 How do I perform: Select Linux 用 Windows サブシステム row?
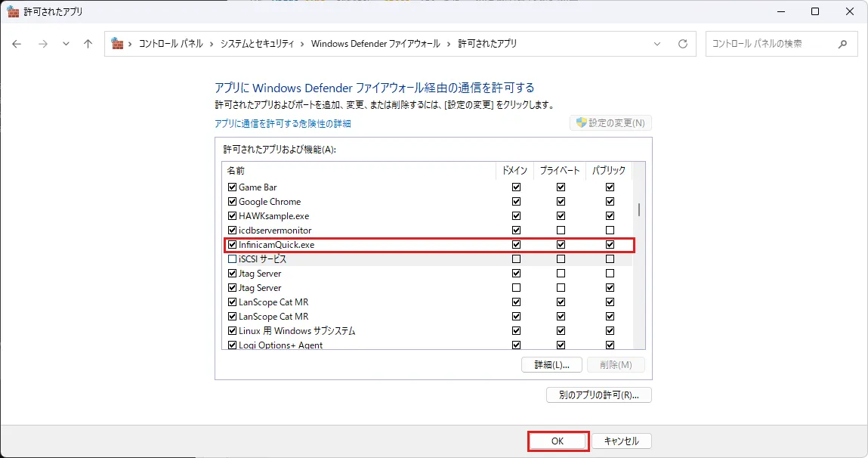tap(427, 330)
